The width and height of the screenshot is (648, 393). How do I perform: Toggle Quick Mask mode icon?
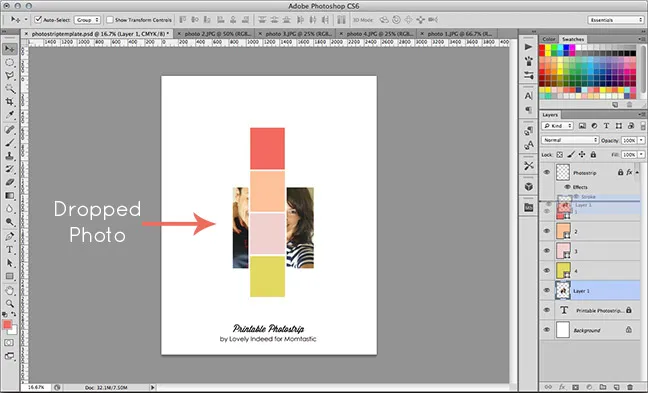click(x=9, y=343)
